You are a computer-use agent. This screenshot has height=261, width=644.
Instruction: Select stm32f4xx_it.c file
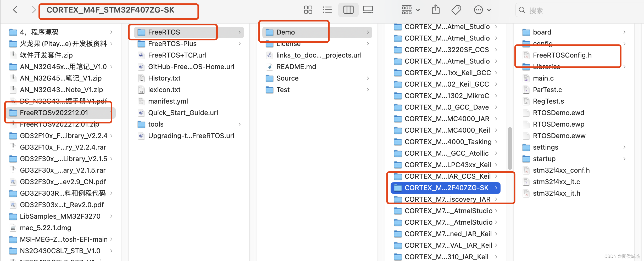574,182
